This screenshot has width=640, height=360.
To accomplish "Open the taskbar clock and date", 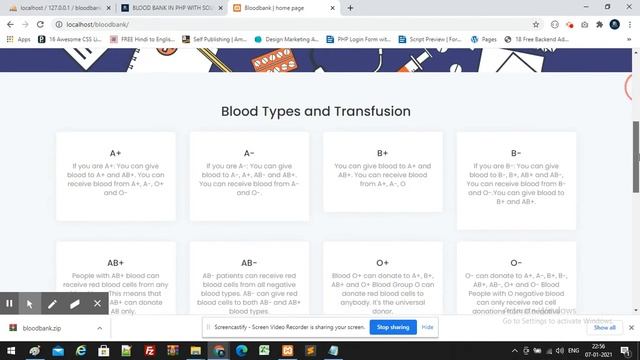I will [599, 351].
